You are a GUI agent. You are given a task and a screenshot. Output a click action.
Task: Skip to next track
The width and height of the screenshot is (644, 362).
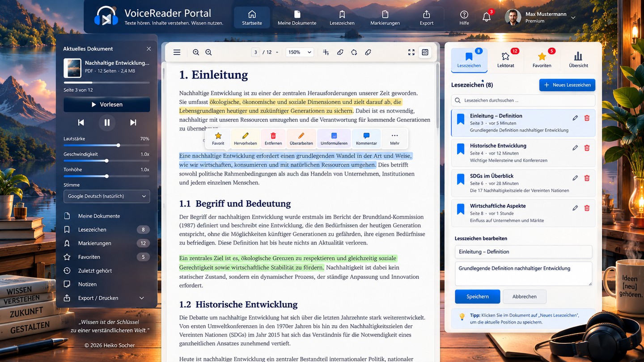tap(133, 122)
